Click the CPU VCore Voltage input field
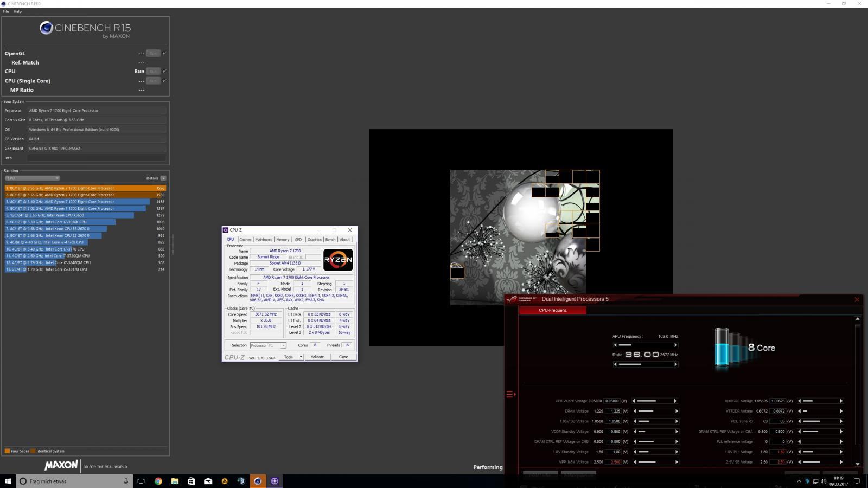Image resolution: width=868 pixels, height=488 pixels. pos(612,401)
